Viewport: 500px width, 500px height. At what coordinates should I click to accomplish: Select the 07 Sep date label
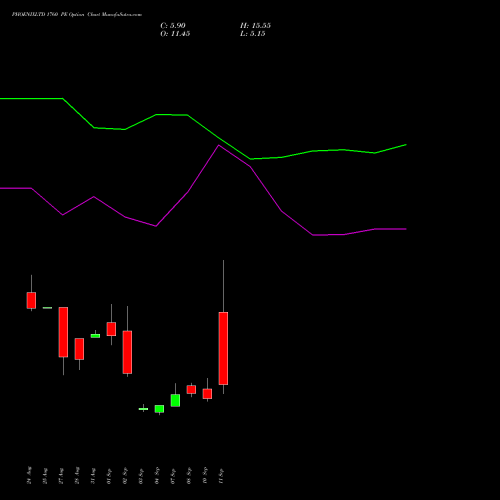pos(173,476)
